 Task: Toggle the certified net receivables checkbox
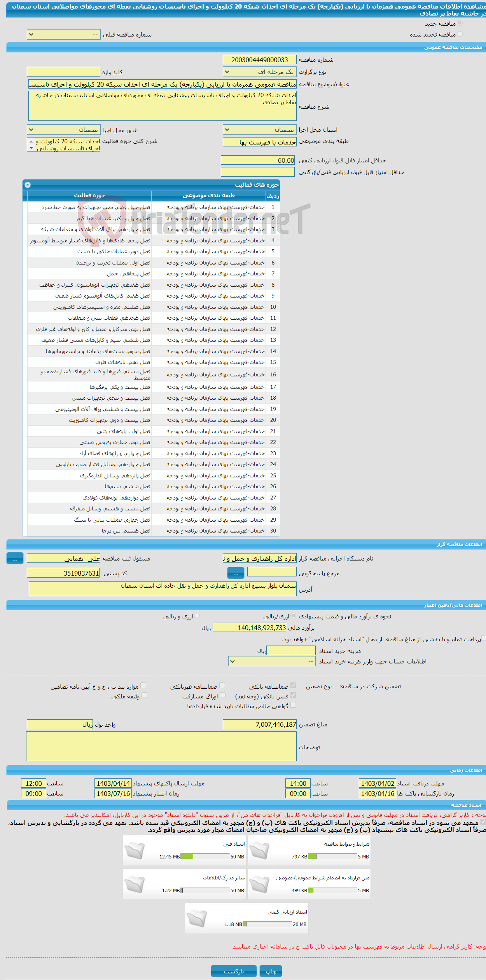click(293, 705)
